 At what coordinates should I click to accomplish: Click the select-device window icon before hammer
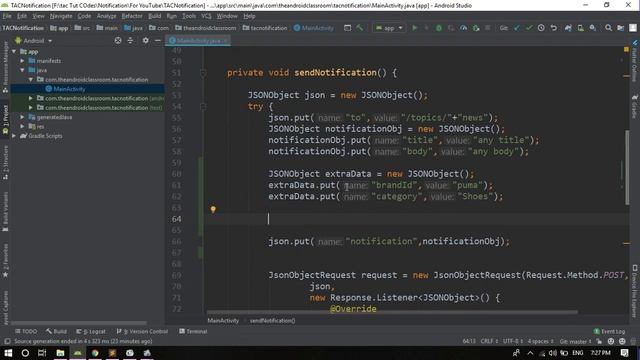point(347,28)
